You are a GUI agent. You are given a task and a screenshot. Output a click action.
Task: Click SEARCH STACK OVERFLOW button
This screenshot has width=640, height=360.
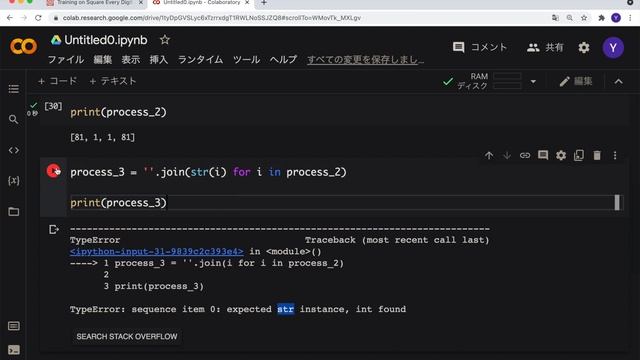[x=127, y=336]
